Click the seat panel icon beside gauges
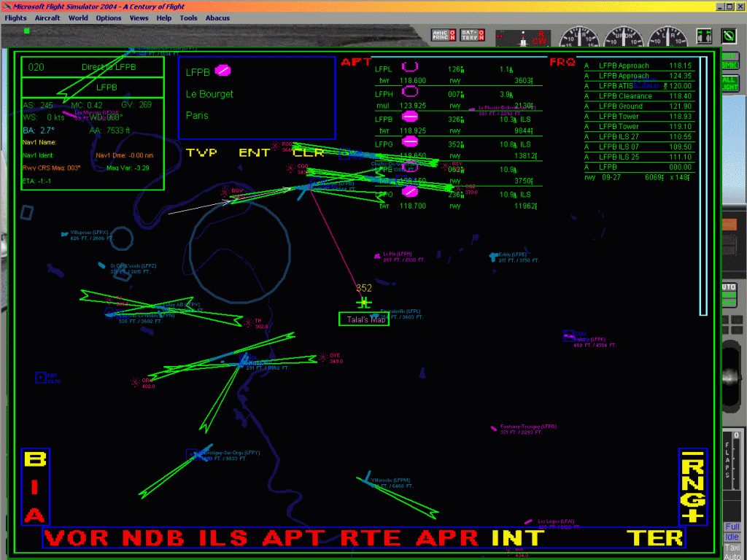 tap(704, 36)
